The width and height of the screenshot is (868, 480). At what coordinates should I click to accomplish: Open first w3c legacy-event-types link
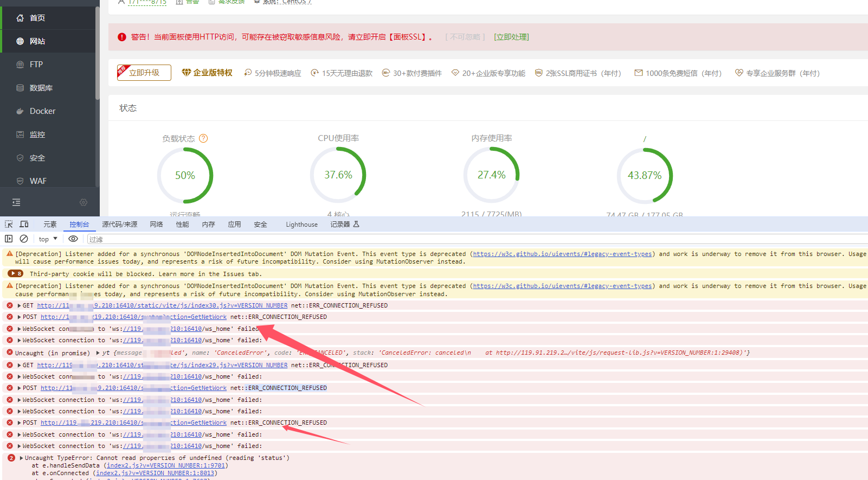click(562, 253)
